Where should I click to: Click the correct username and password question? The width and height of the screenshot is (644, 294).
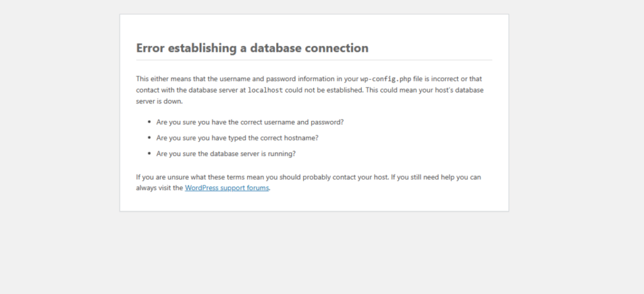coord(250,122)
